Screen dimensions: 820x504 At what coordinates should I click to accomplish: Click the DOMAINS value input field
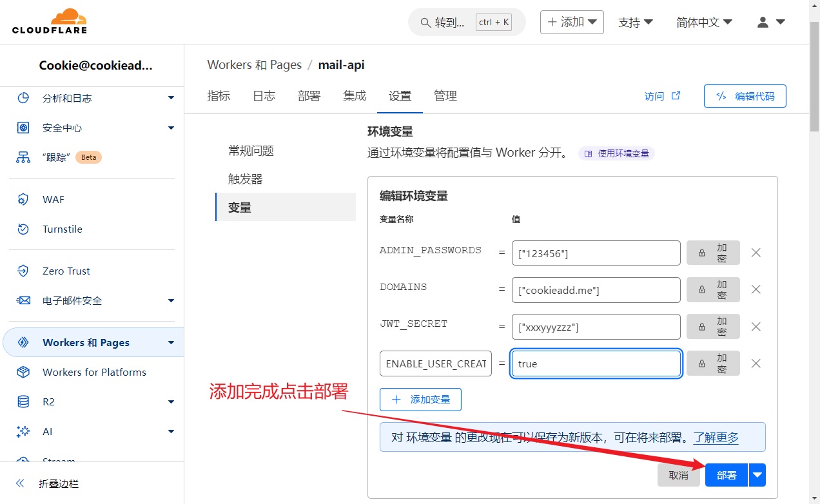click(596, 290)
